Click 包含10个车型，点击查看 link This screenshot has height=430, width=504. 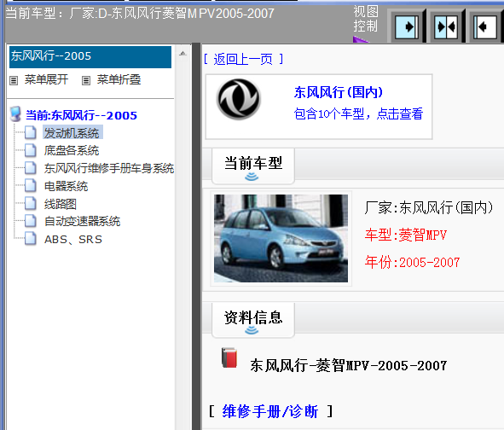point(358,113)
